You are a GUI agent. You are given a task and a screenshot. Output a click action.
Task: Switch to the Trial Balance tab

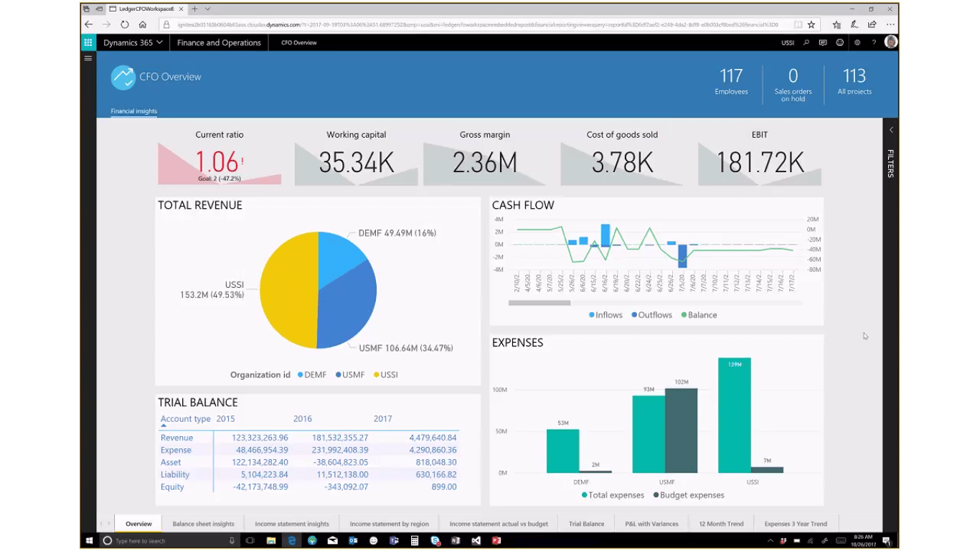pos(586,524)
